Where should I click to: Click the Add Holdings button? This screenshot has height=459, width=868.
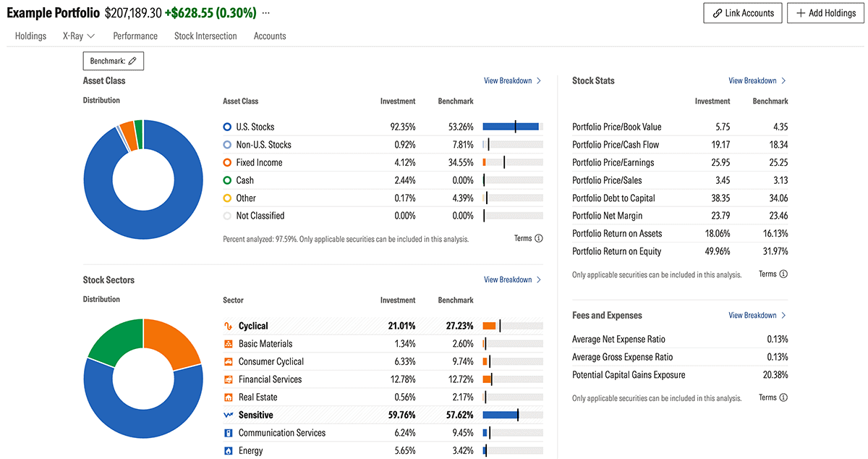[x=825, y=13]
